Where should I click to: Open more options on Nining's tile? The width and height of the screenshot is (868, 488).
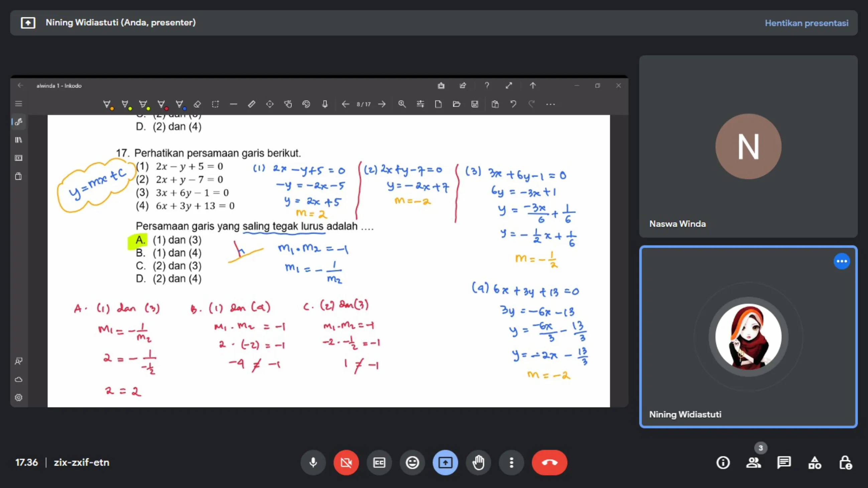point(841,261)
